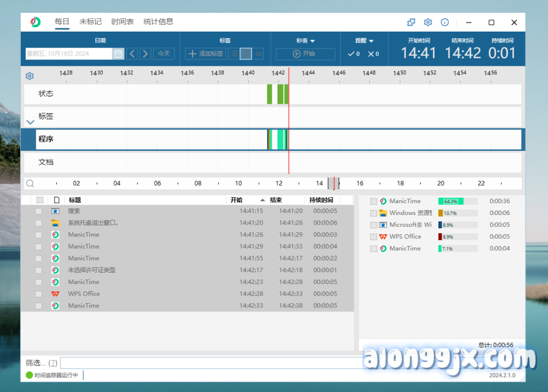Click the 筛选 filter input field
The image size is (548, 392).
[209, 363]
